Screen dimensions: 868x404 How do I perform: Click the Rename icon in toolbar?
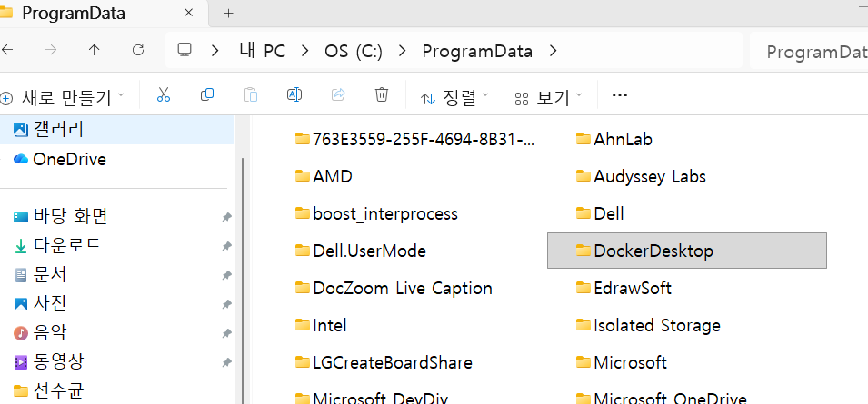[x=294, y=94]
